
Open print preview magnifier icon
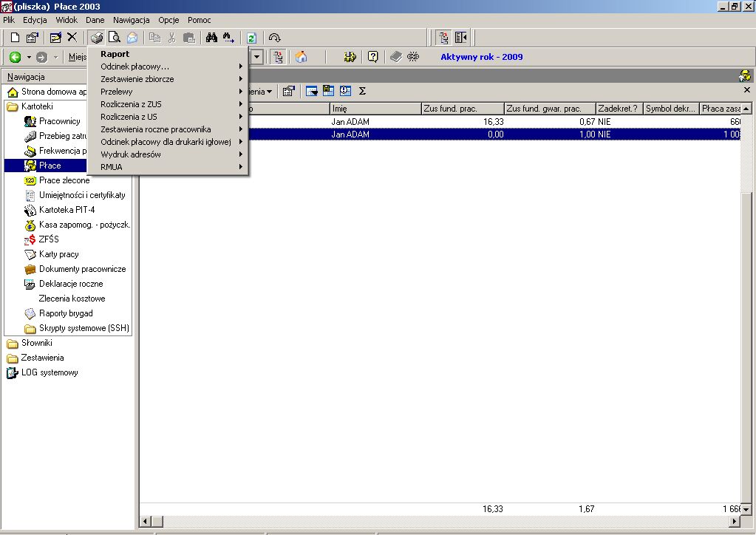[x=115, y=38]
